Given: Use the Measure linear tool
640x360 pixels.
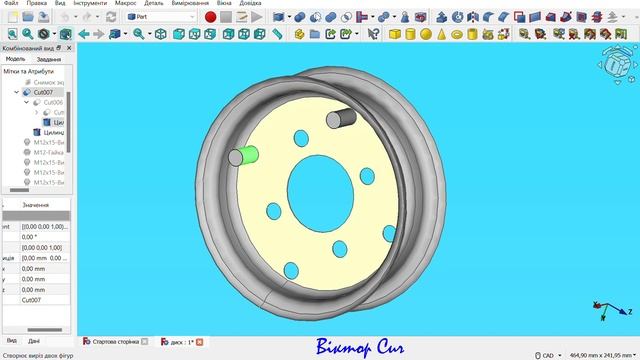Looking at the screenshot, I should [524, 34].
